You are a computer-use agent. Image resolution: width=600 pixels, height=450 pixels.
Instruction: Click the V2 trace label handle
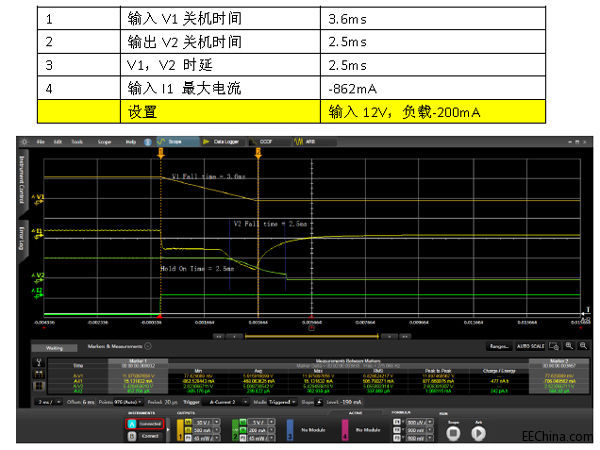pyautogui.click(x=38, y=277)
